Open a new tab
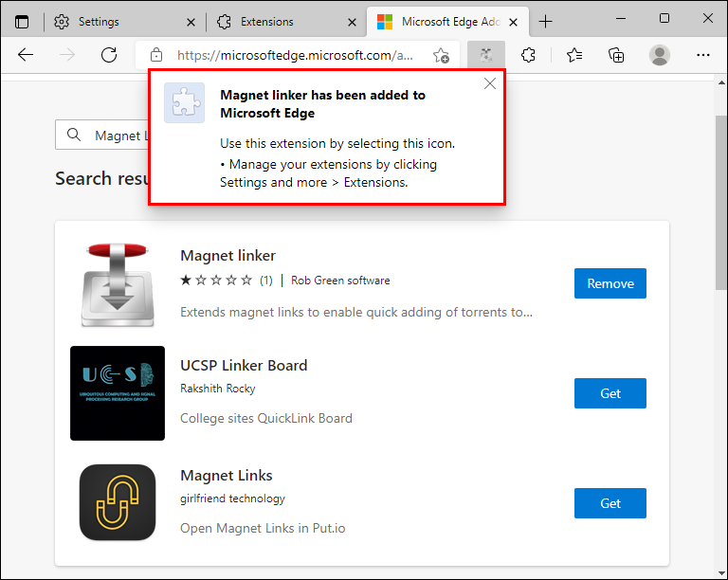The width and height of the screenshot is (728, 580). 545,21
